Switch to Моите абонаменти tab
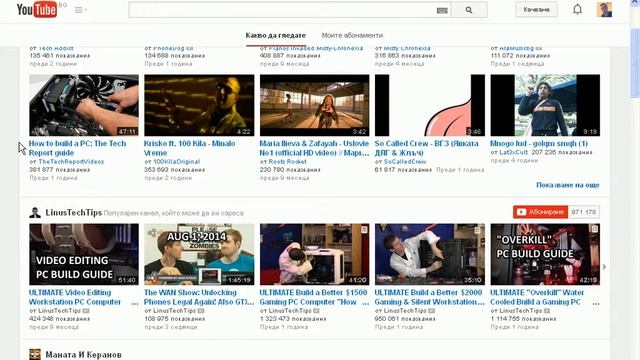 click(x=352, y=36)
